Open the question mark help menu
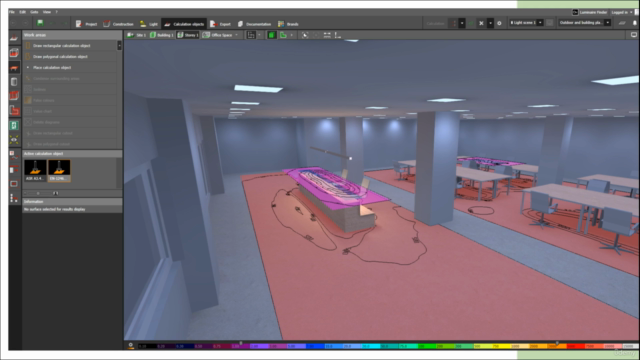The height and width of the screenshot is (360, 640). [x=56, y=12]
